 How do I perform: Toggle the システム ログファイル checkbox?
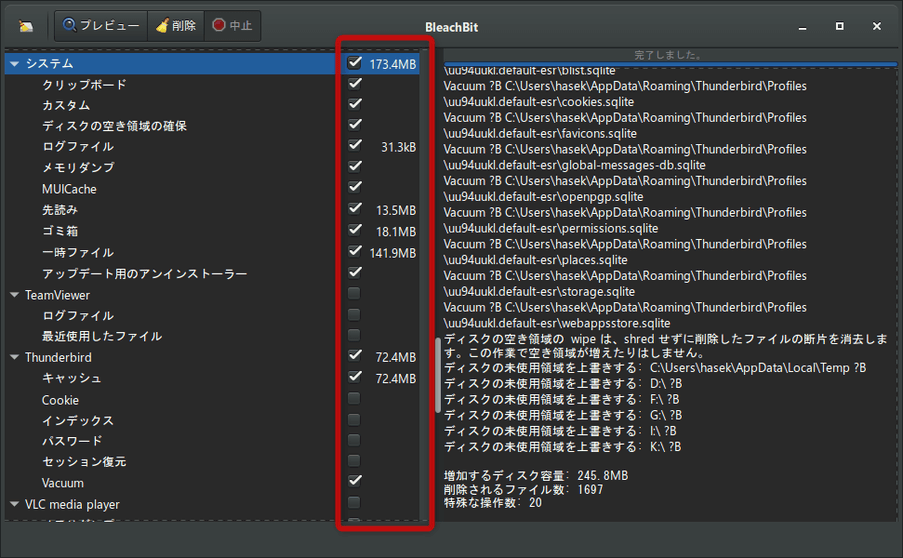tap(355, 145)
